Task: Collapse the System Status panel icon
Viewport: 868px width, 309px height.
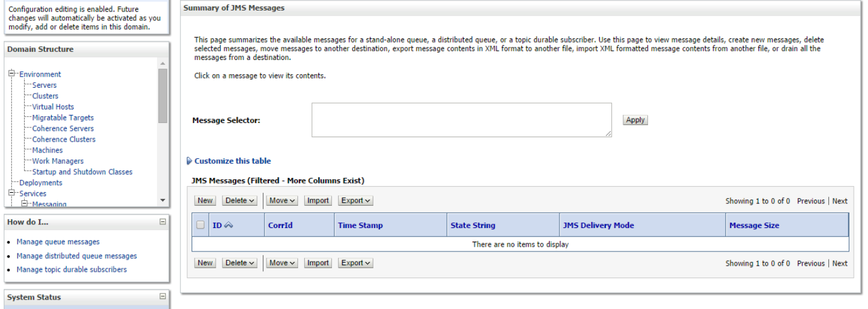Action: (x=163, y=297)
